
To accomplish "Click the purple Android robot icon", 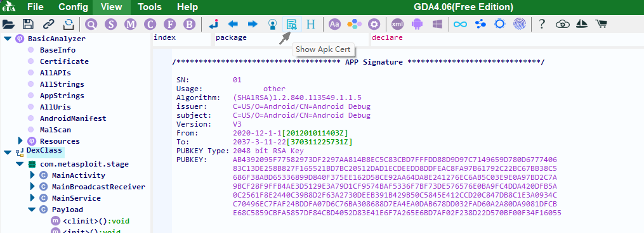I will coord(417,24).
